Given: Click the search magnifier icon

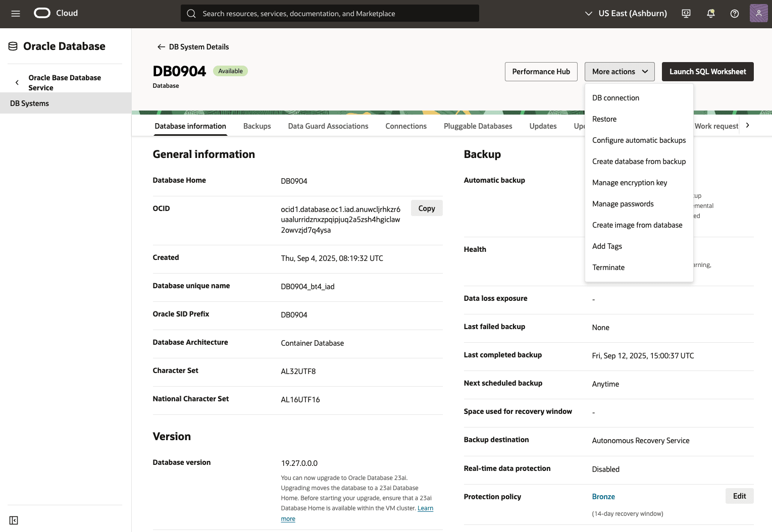Looking at the screenshot, I should pos(191,14).
